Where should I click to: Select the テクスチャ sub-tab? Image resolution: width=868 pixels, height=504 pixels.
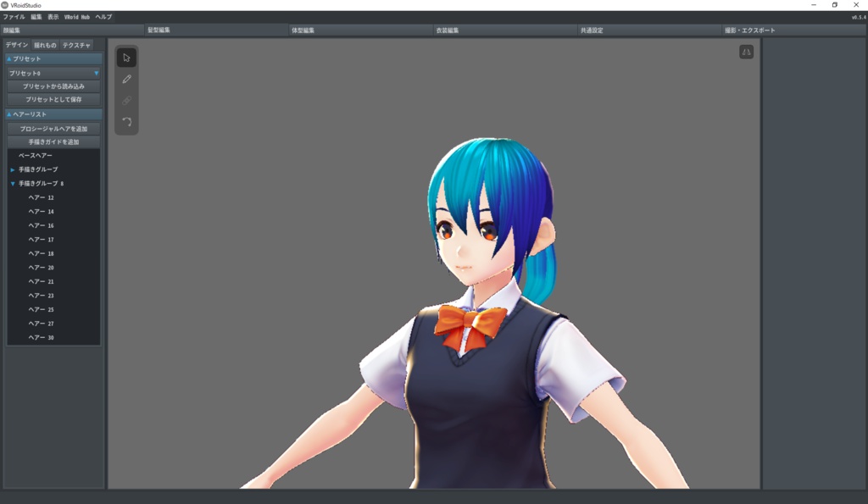pos(76,45)
